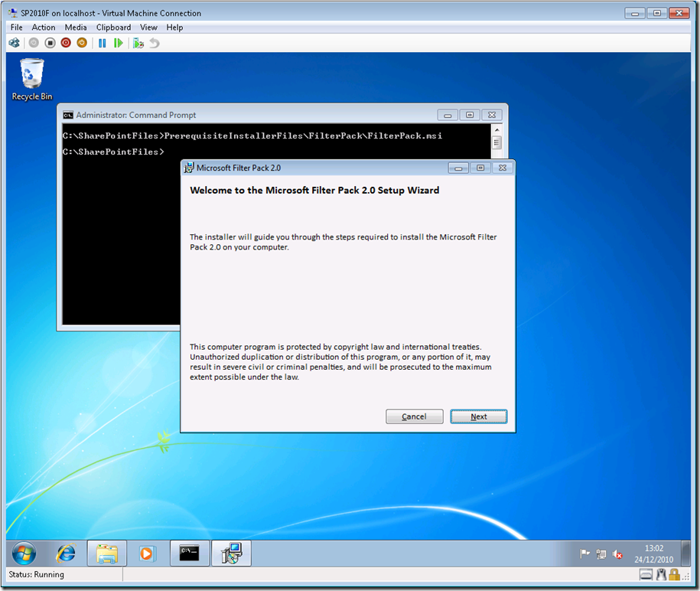
Task: Click the status bar lock icon
Action: [x=675, y=574]
